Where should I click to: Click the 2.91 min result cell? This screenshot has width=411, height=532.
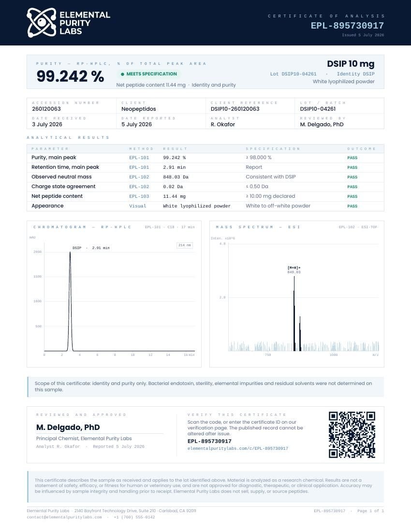(x=174, y=167)
